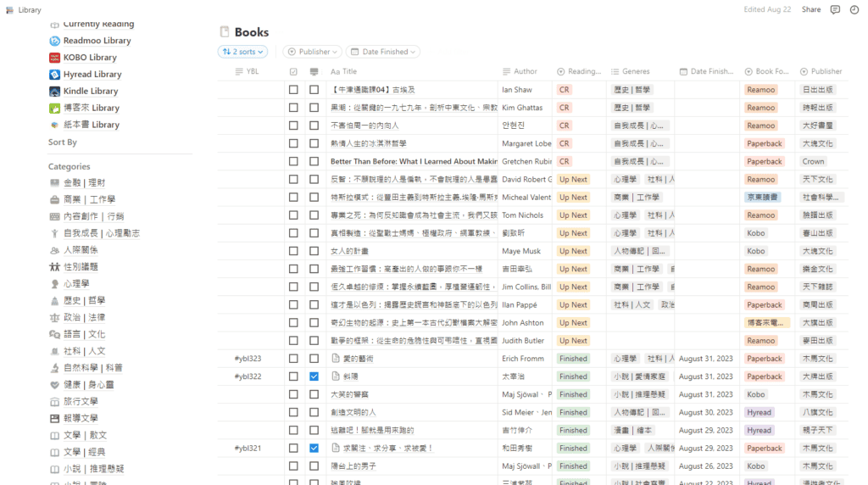Open the Date Finish... column header
Screen dimensions: 868x485
pos(706,71)
